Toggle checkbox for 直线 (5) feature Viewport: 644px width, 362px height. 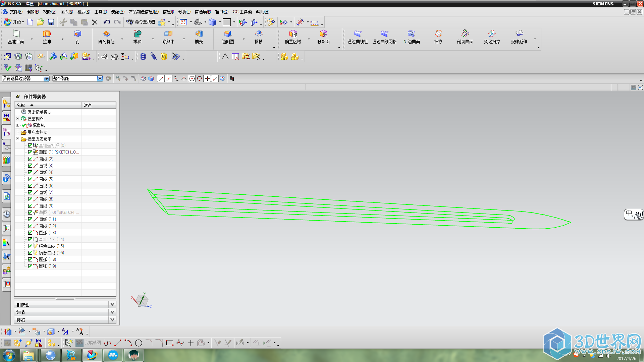click(30, 179)
